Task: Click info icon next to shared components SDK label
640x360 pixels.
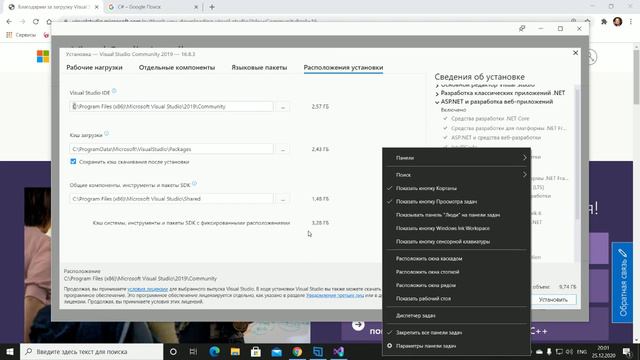Action: tap(194, 184)
